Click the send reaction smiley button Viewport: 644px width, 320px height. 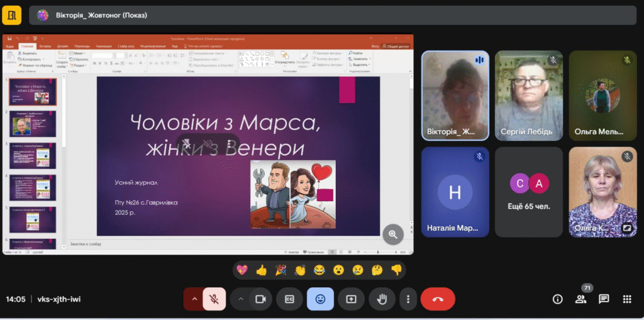320,299
